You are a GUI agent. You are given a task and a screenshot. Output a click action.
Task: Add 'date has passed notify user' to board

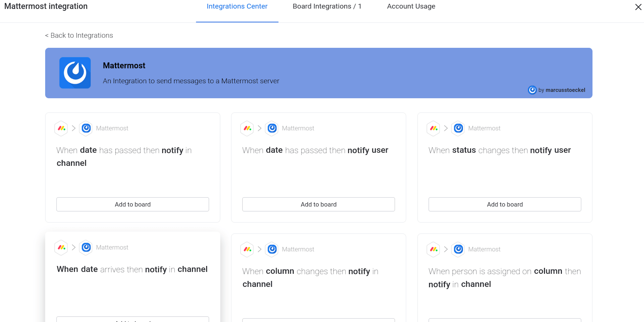pos(319,204)
